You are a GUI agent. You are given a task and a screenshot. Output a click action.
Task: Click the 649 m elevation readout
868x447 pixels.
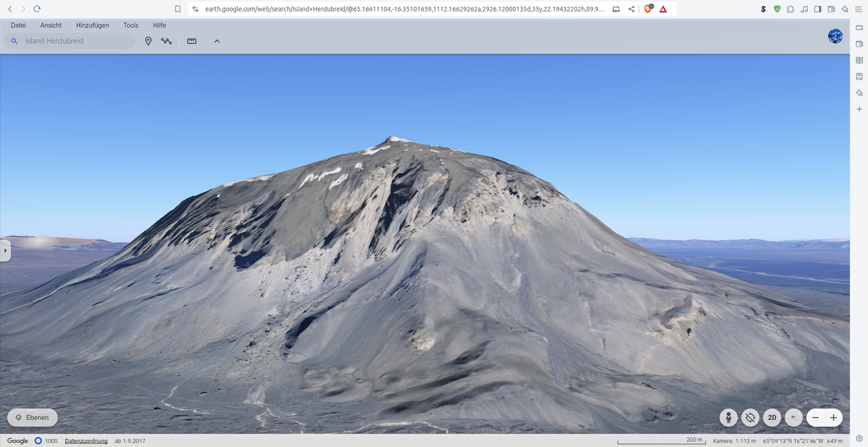tap(835, 441)
